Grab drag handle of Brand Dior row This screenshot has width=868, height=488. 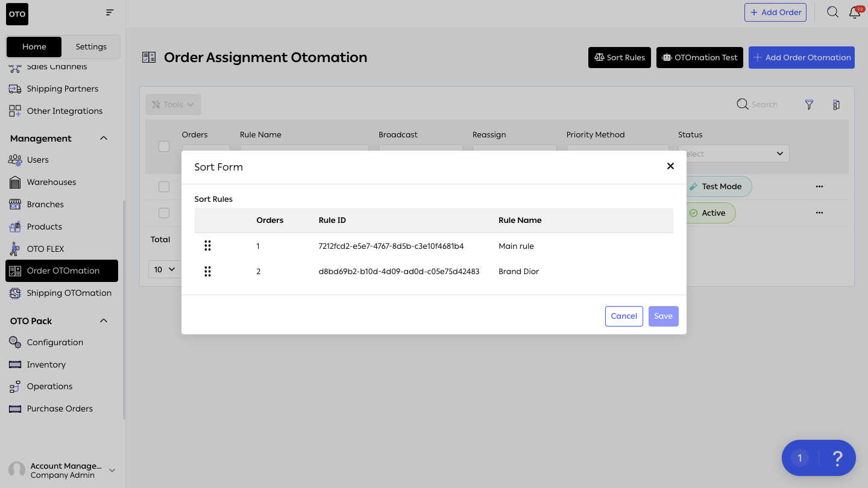pos(207,272)
